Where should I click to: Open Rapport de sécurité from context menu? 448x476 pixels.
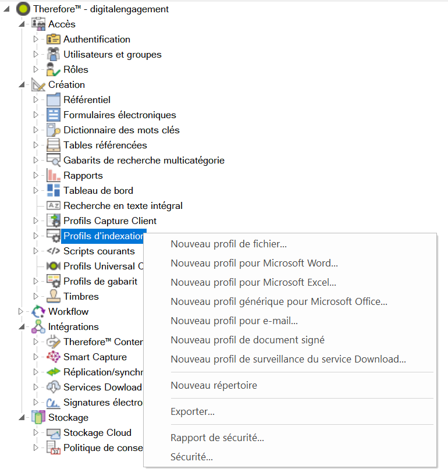[217, 438]
